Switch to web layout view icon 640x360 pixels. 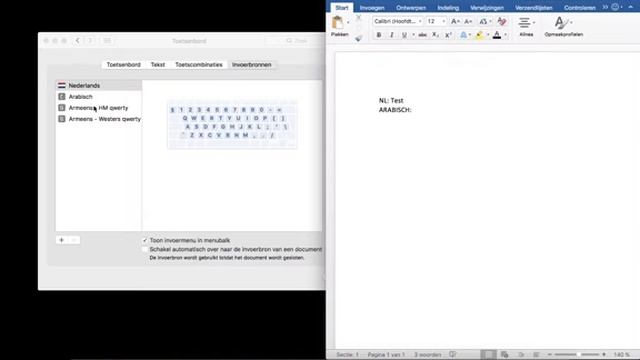pyautogui.click(x=504, y=354)
